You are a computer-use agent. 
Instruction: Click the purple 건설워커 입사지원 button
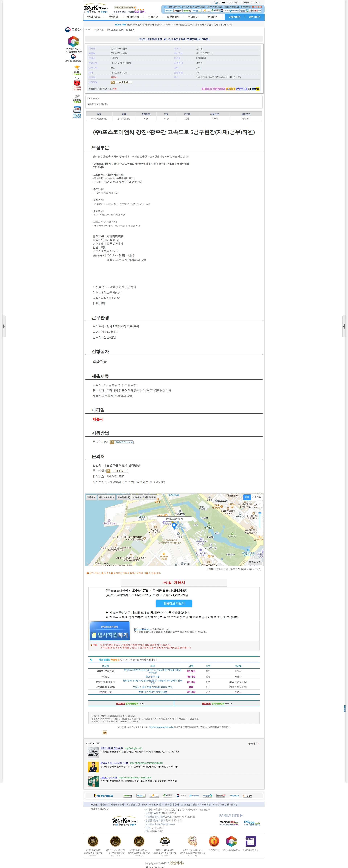click(214, 89)
